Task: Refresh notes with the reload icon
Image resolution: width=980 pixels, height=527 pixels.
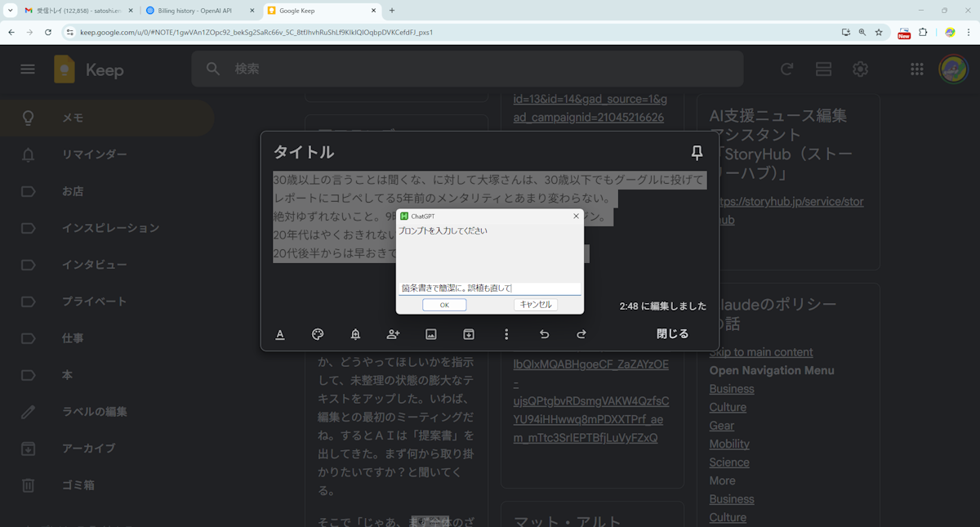Action: coord(786,69)
